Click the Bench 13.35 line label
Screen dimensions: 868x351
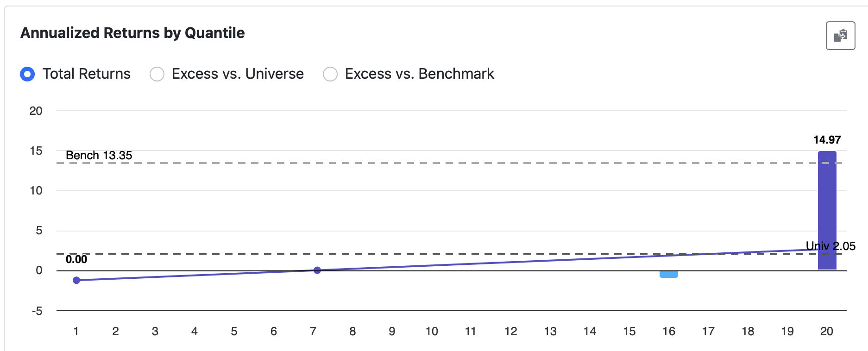(x=99, y=155)
